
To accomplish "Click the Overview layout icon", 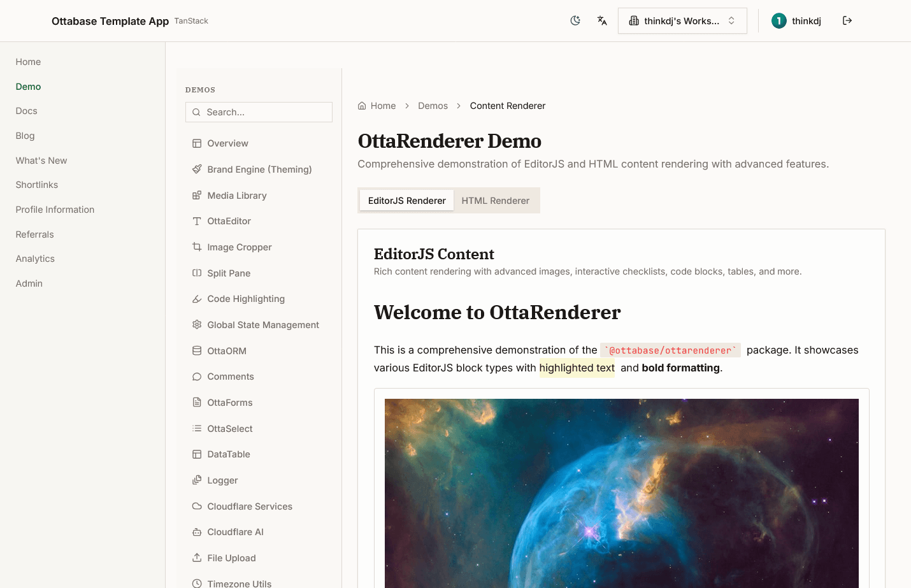I will 197,143.
